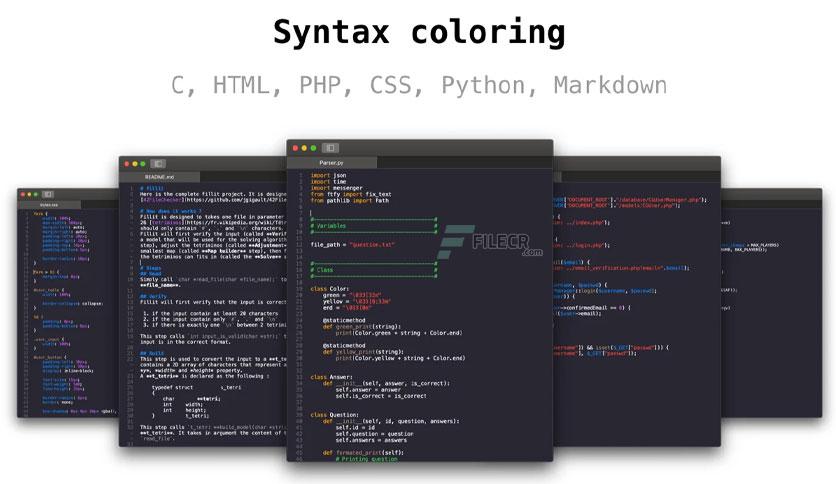Viewport: 836px width, 484px height.
Task: Click the '../index.php' line in PHP window
Action: click(x=581, y=222)
